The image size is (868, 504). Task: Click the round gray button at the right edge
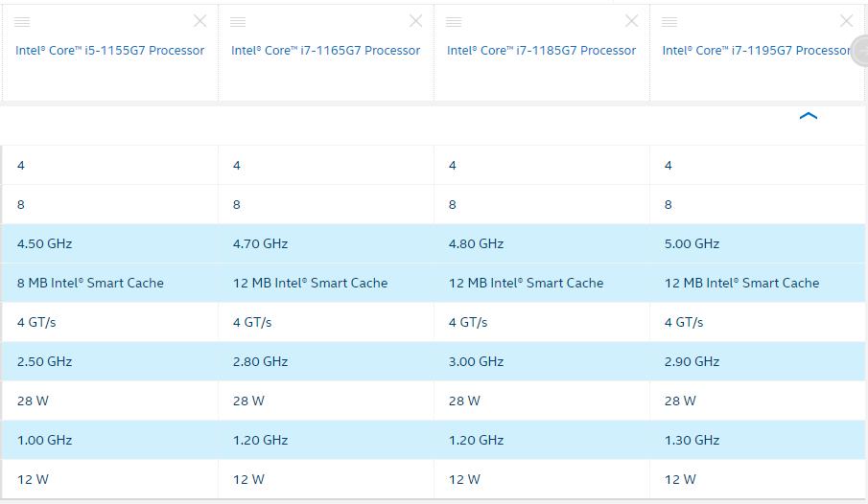[x=860, y=51]
